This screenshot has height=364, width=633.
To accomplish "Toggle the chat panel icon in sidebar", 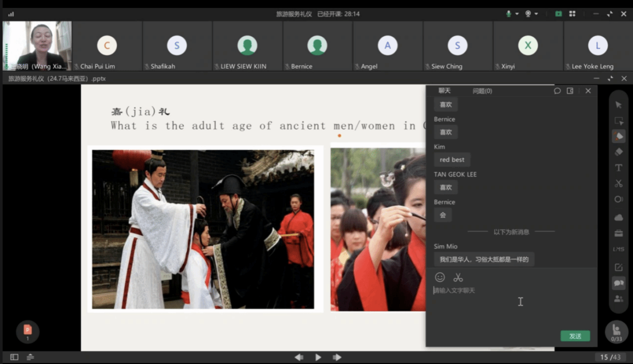I will (618, 283).
